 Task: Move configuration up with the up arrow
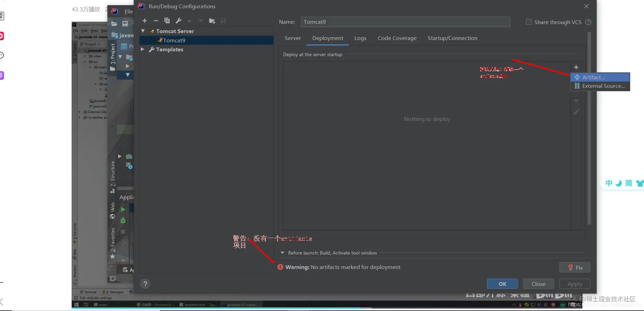pyautogui.click(x=189, y=21)
